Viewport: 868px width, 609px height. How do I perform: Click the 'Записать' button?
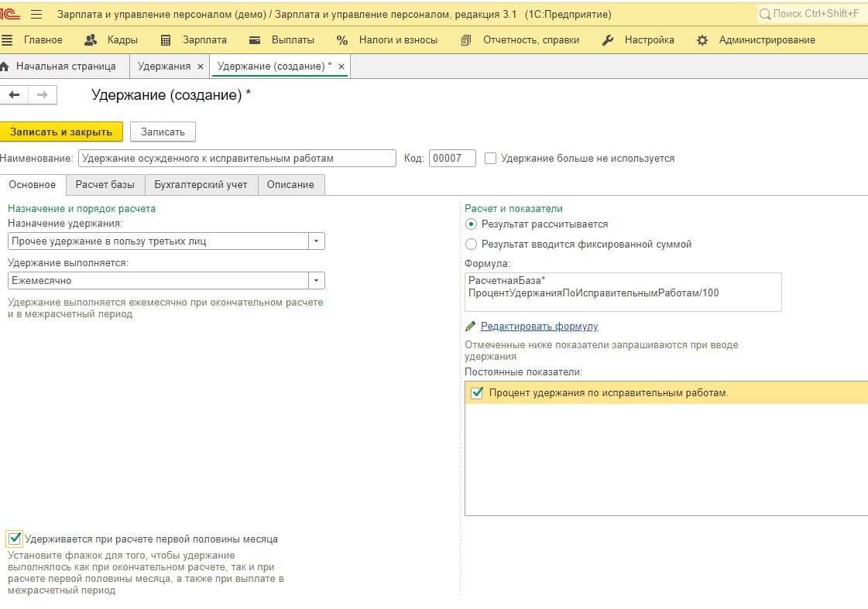(x=163, y=132)
